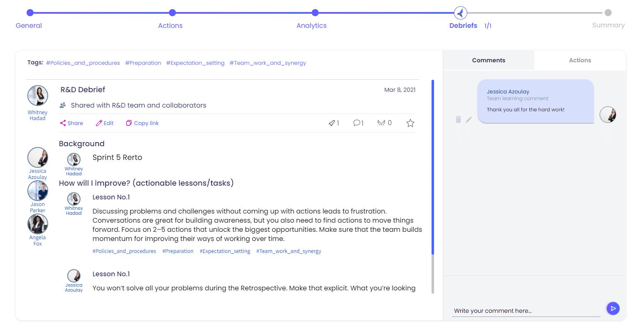Click Edit on the R&D Debrief
644x324 pixels.
point(105,123)
